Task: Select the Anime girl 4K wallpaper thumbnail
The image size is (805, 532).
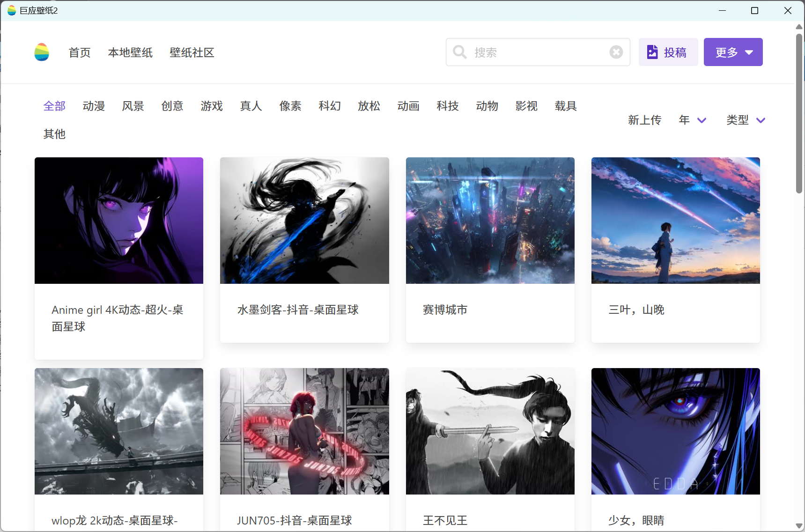Action: pos(119,221)
